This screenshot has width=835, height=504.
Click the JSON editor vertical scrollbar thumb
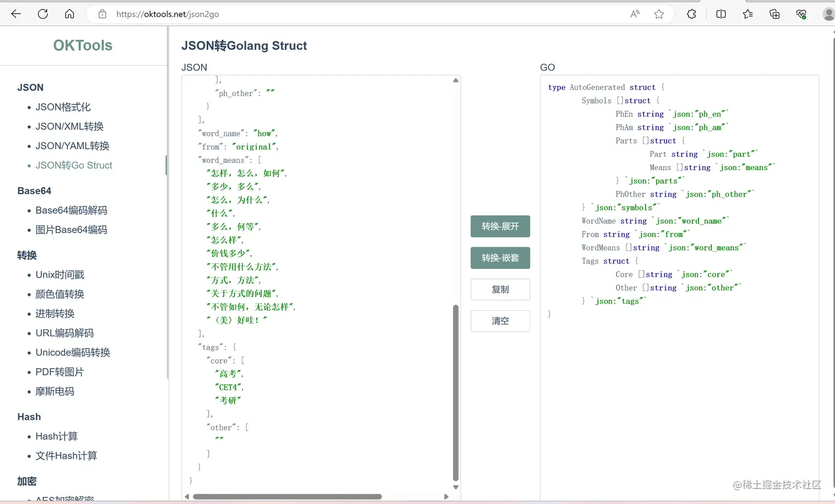point(456,393)
